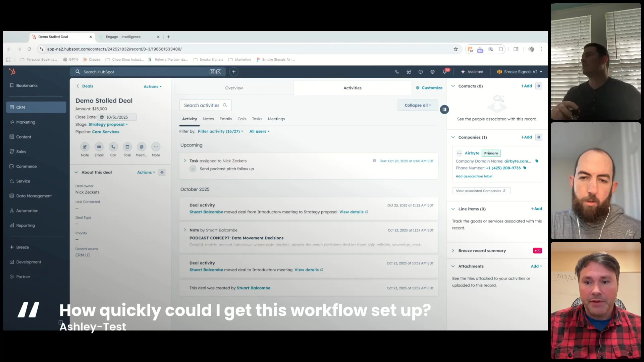Click the Search activities field

[x=205, y=105]
